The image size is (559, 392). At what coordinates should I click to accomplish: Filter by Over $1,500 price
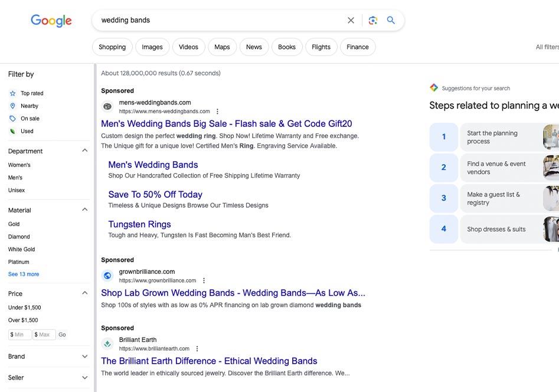click(x=23, y=321)
